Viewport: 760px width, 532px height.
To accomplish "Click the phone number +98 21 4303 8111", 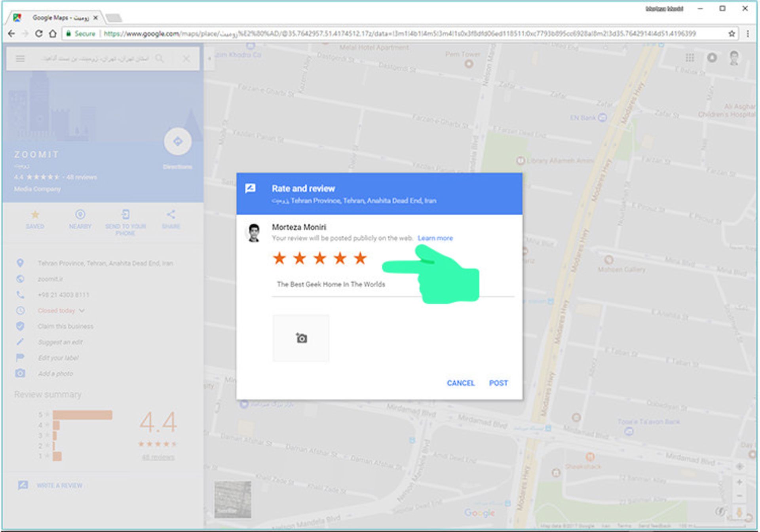I will [x=63, y=295].
